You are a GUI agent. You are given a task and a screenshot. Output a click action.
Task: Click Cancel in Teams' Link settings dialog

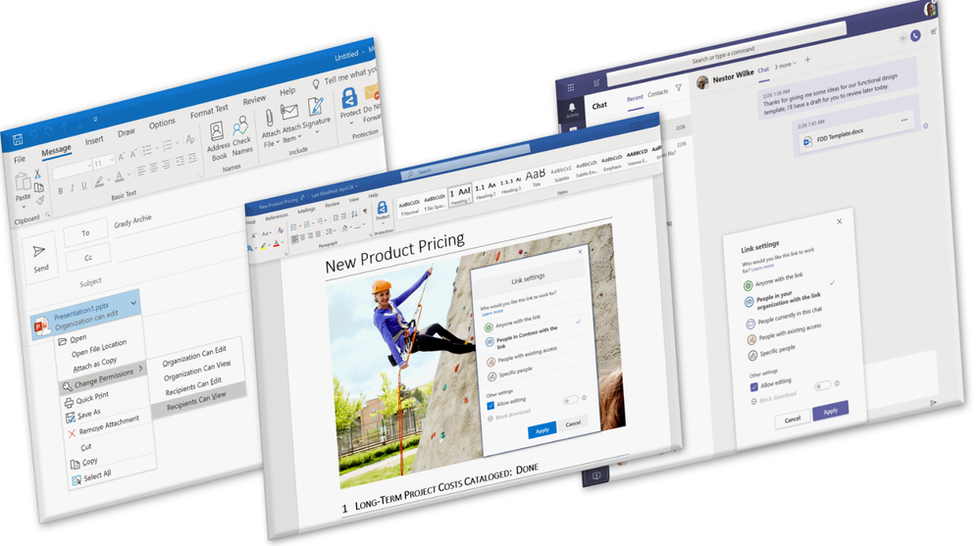(x=793, y=419)
